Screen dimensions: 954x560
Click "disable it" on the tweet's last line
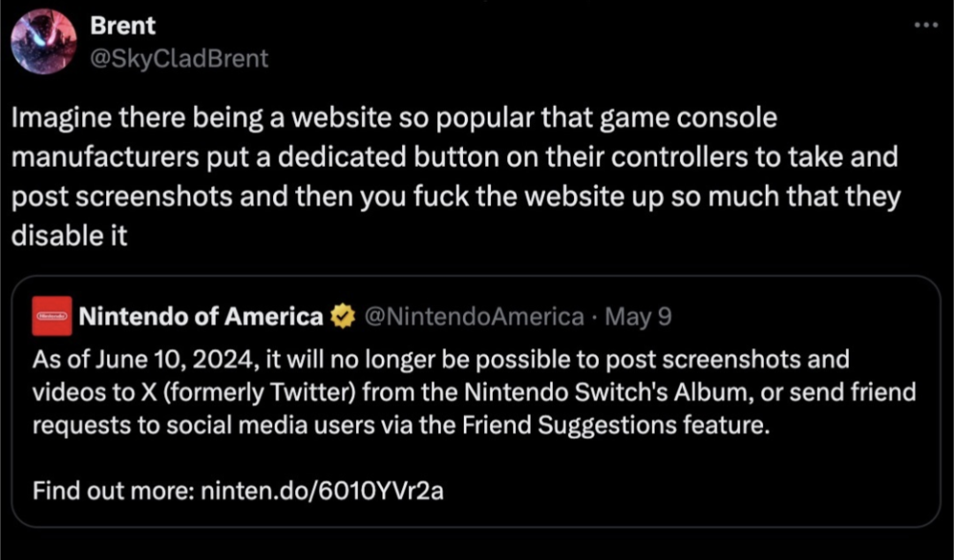point(70,238)
